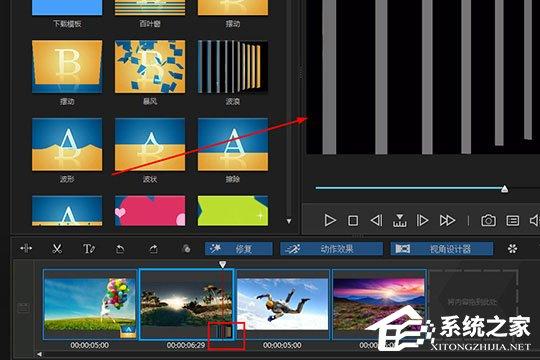Click the fast forward button
This screenshot has height=360, width=540.
coord(447,220)
